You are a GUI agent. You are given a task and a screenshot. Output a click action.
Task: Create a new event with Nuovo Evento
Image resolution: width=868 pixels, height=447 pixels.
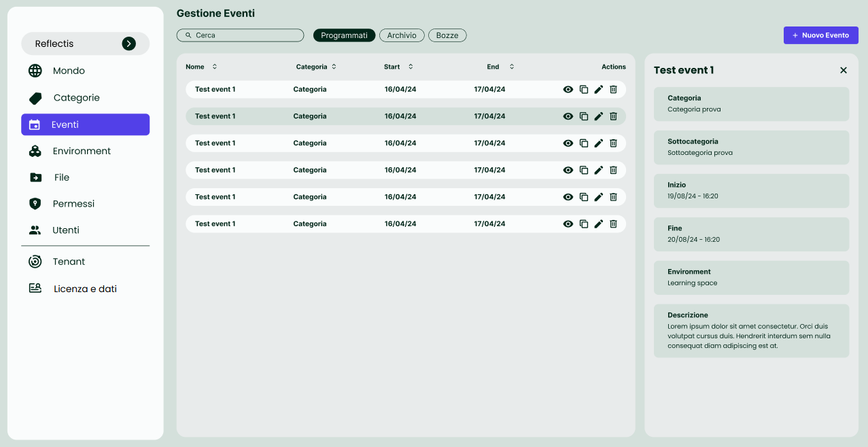coord(820,35)
